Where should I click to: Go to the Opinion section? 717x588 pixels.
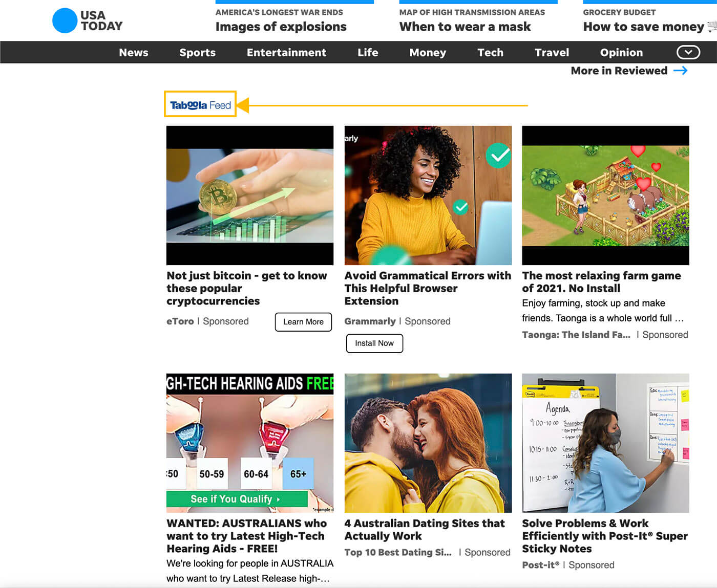[621, 53]
